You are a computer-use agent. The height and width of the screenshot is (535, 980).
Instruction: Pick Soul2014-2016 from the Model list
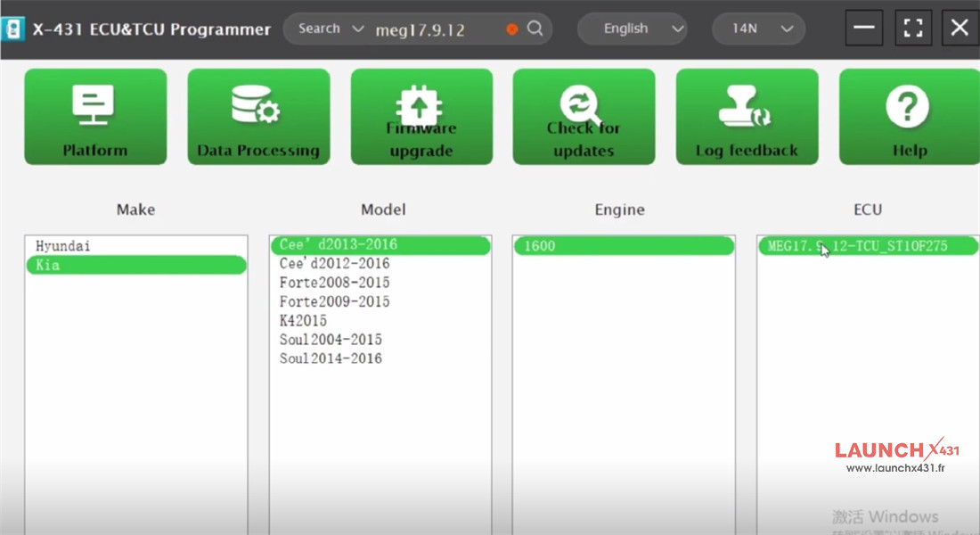331,358
